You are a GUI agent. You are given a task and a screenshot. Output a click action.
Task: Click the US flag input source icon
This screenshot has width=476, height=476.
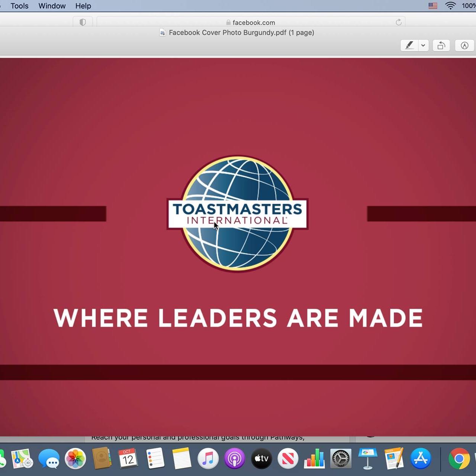click(433, 6)
